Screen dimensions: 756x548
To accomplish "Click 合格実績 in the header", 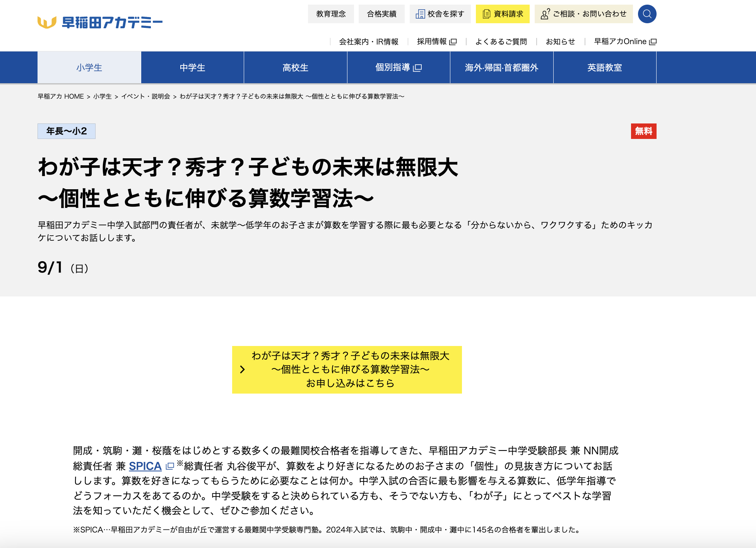I will click(381, 14).
